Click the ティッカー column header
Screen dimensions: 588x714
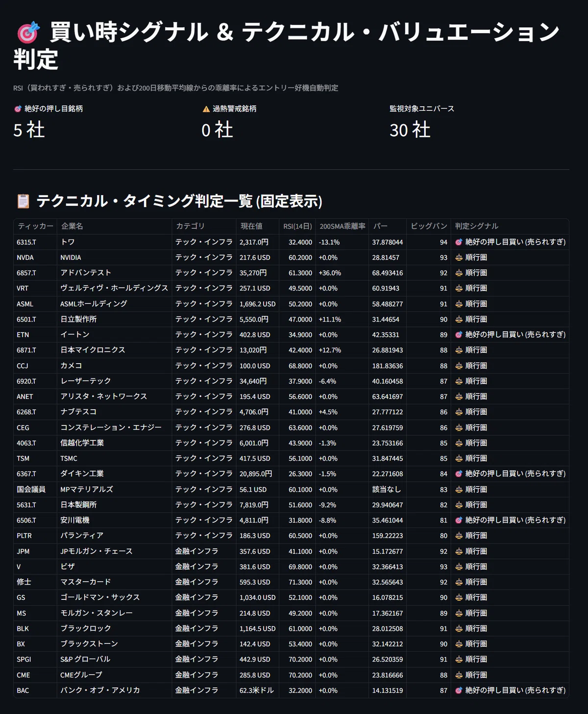35,226
